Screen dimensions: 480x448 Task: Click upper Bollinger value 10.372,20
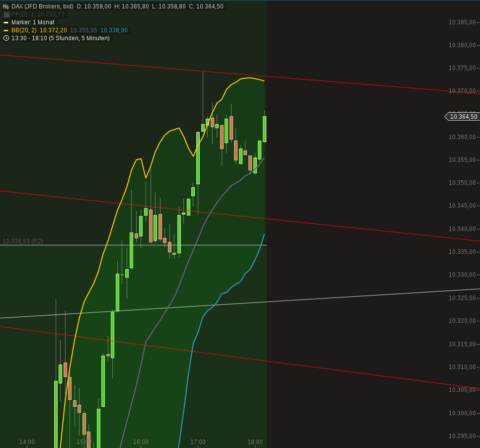(x=53, y=30)
